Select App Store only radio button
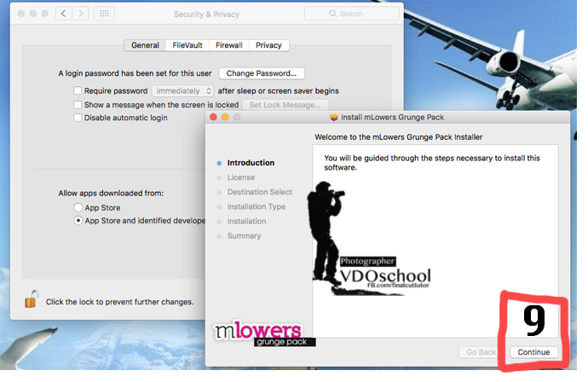This screenshot has height=382, width=588. (x=78, y=207)
